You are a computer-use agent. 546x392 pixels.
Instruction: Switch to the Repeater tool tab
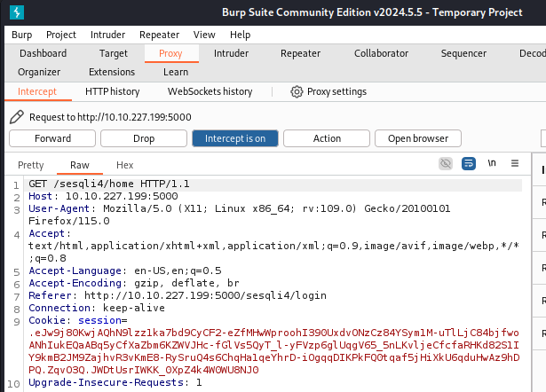pos(300,53)
